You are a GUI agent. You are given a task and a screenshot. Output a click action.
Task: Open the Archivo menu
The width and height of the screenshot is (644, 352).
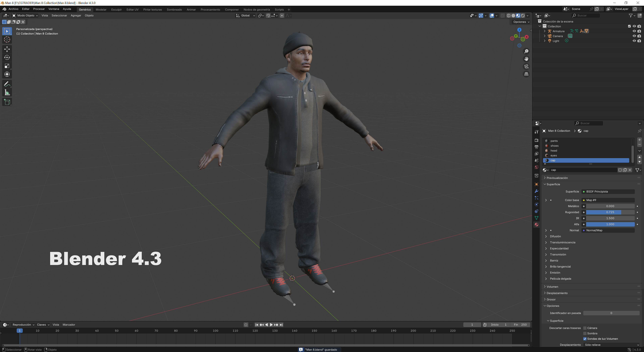point(13,9)
